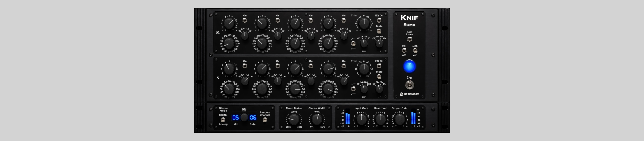Click S channel 1k5–27k band gain knob

point(328,69)
